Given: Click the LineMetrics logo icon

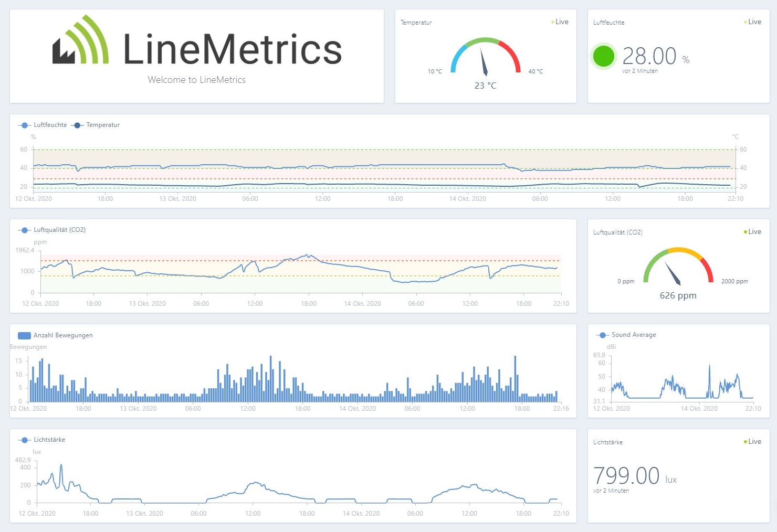Looking at the screenshot, I should point(80,41).
